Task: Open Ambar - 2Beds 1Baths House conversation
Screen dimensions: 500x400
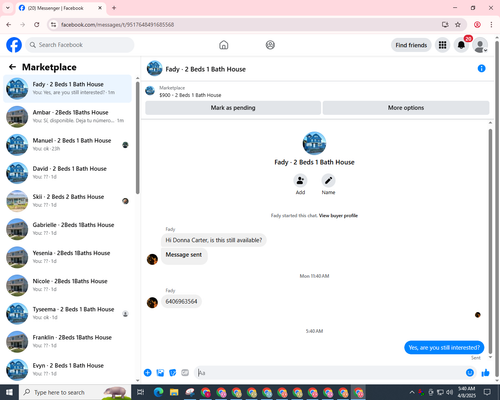Action: (67, 117)
